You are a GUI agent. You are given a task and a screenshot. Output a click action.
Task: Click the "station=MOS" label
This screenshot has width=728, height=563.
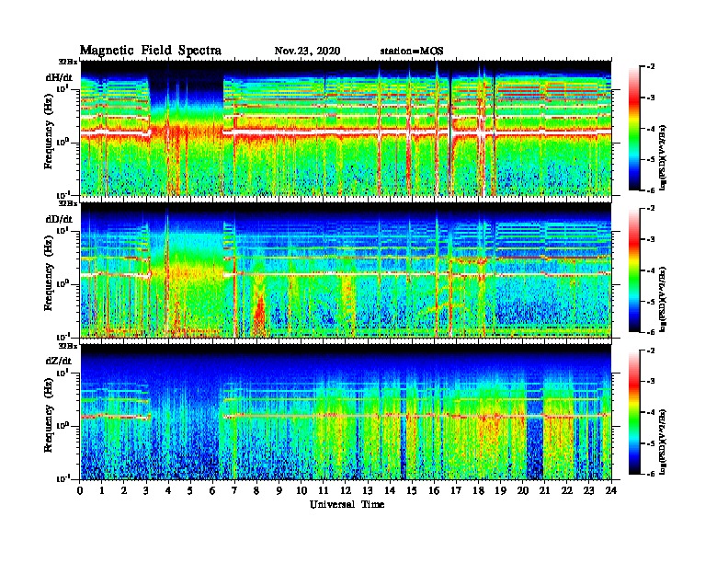point(412,52)
